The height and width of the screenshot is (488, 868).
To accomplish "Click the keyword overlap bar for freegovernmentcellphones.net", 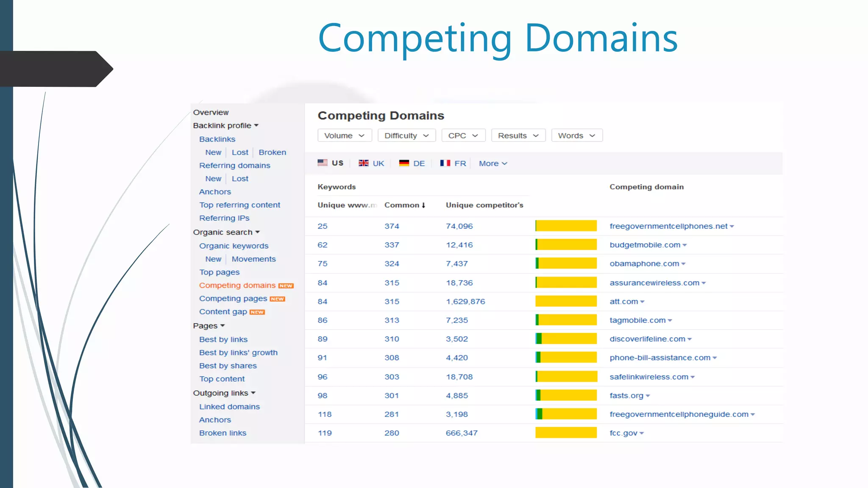I will point(566,226).
